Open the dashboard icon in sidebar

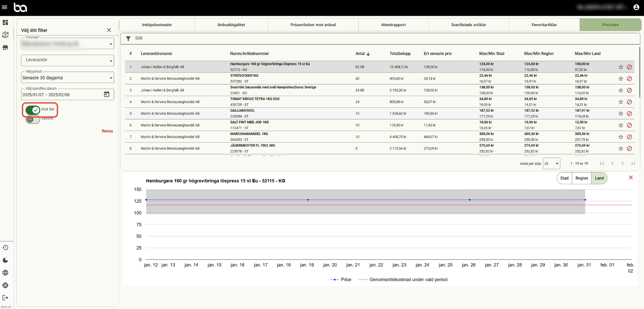click(x=5, y=23)
